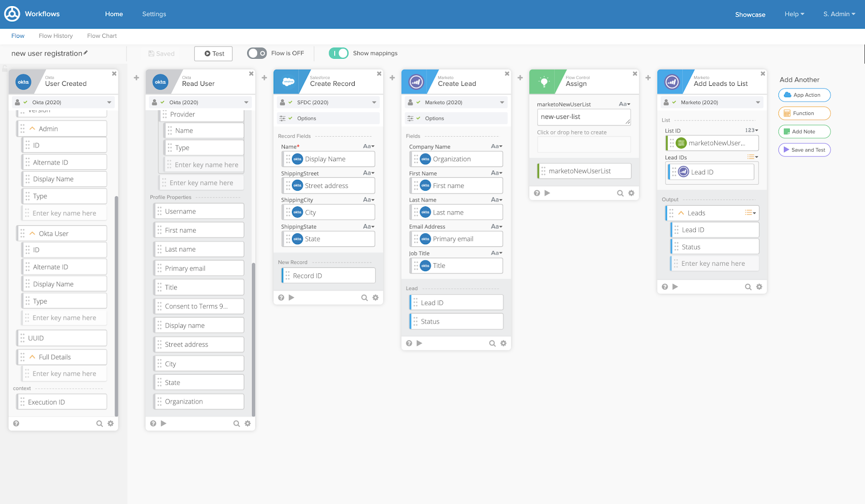The image size is (865, 504).
Task: Click the Salesforce Create Record card icon
Action: [288, 82]
